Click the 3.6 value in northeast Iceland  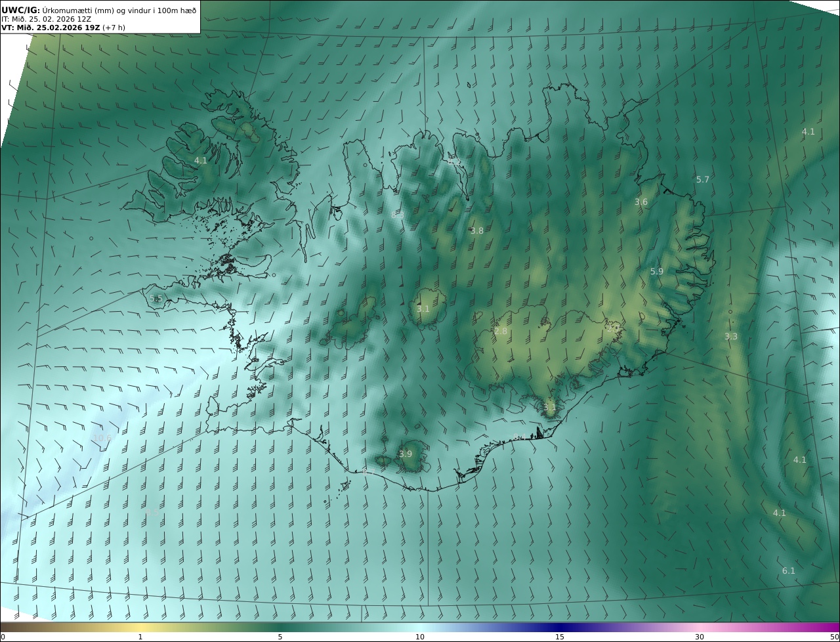pos(641,202)
